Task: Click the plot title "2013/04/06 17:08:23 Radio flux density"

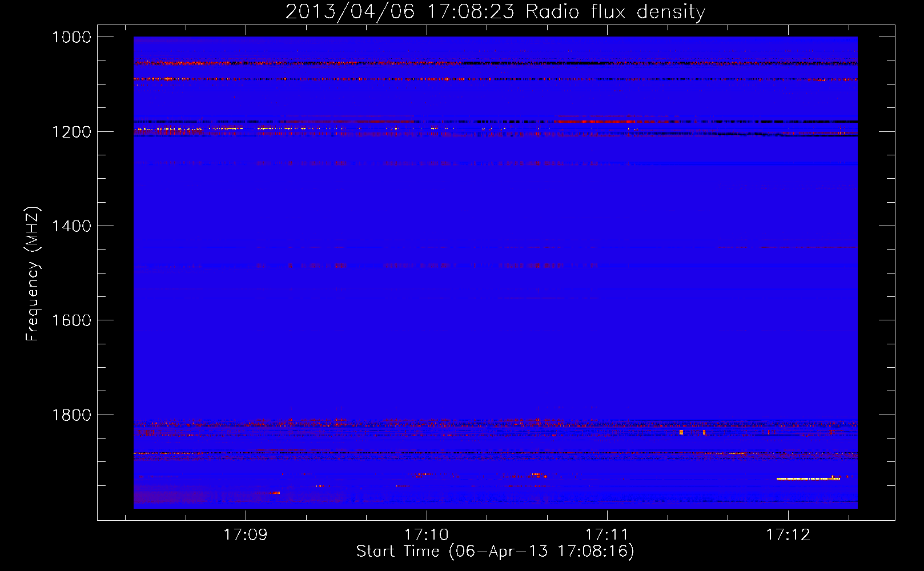Action: coord(495,11)
